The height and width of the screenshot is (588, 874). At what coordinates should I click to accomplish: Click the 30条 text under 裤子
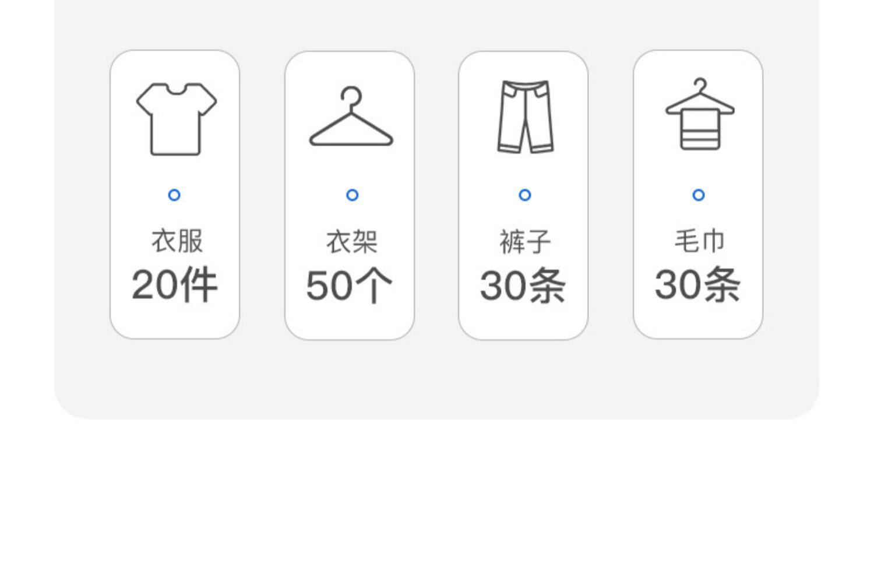(x=523, y=286)
